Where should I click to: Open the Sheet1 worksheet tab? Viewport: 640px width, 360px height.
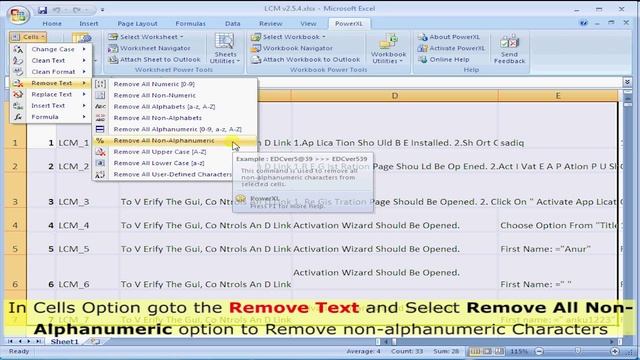tap(64, 341)
